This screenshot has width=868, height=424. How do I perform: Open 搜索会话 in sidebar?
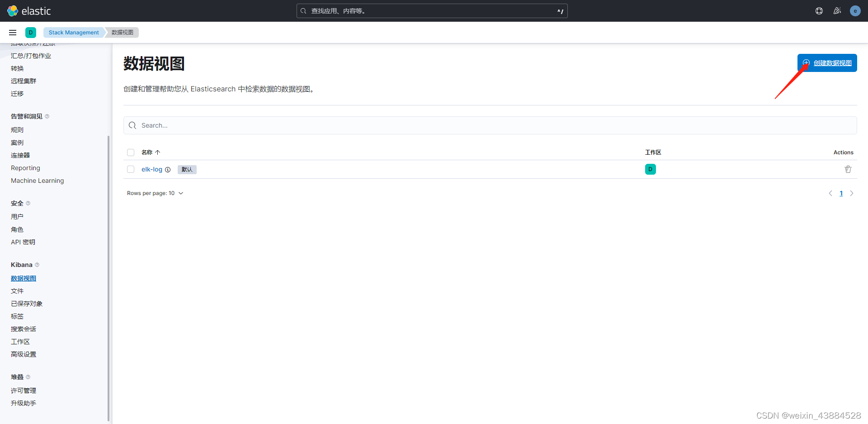(x=24, y=329)
